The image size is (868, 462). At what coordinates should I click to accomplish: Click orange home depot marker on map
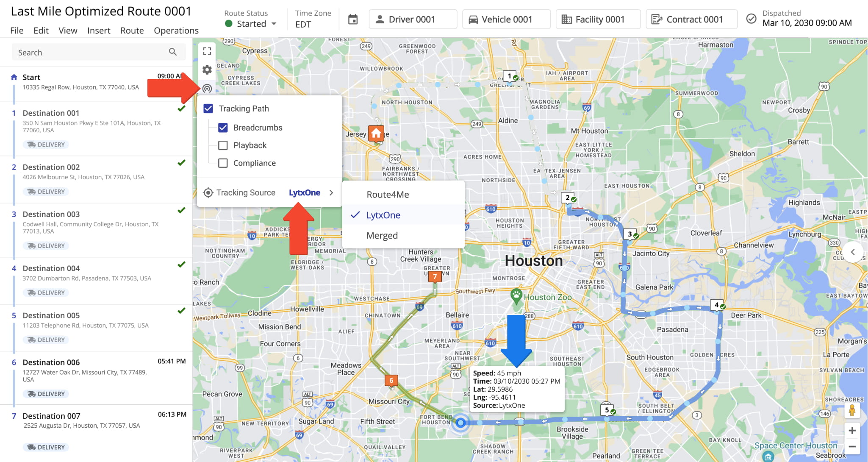376,134
